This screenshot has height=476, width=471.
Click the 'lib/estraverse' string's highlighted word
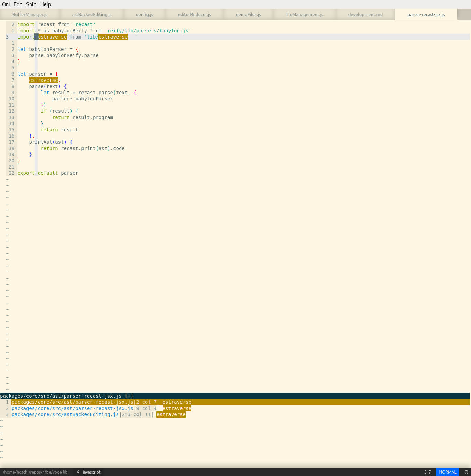coord(113,37)
